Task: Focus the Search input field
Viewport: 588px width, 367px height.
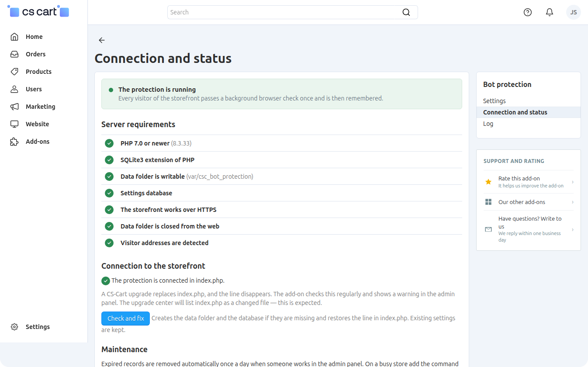Action: [293, 12]
